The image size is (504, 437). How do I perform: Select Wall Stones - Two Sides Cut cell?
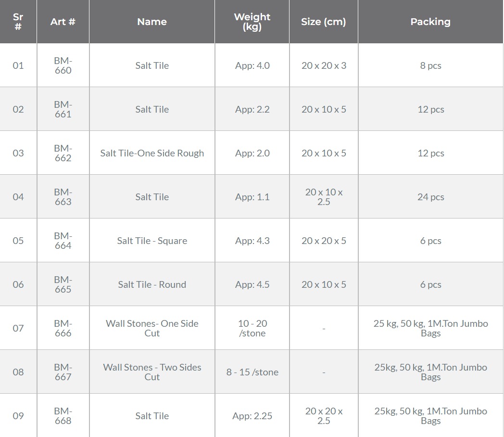coord(152,372)
